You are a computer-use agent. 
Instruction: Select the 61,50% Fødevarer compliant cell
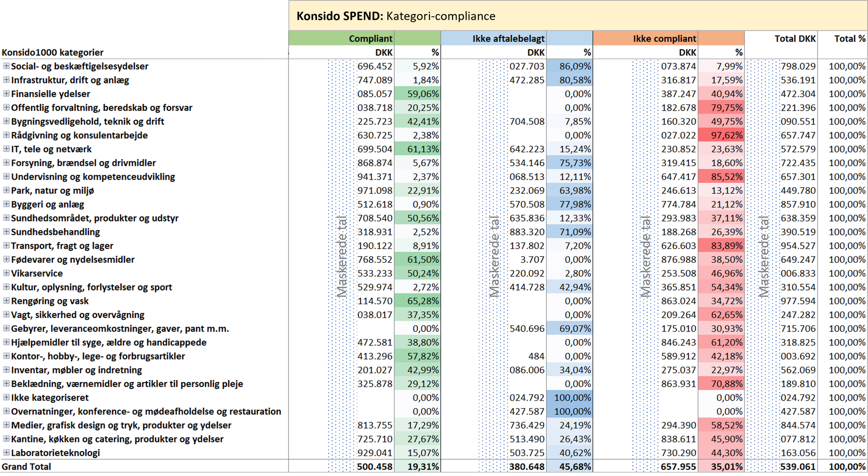point(417,259)
